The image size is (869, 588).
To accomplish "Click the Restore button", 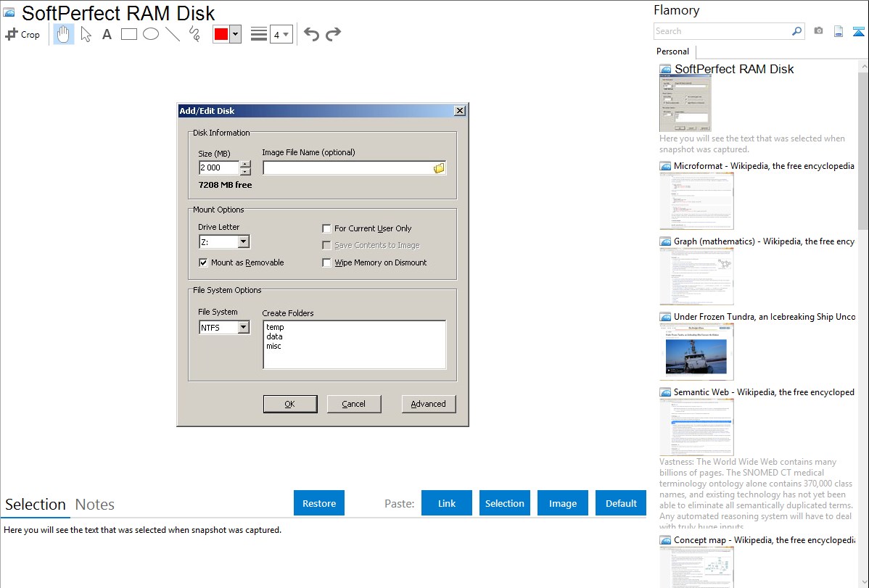I will point(319,503).
